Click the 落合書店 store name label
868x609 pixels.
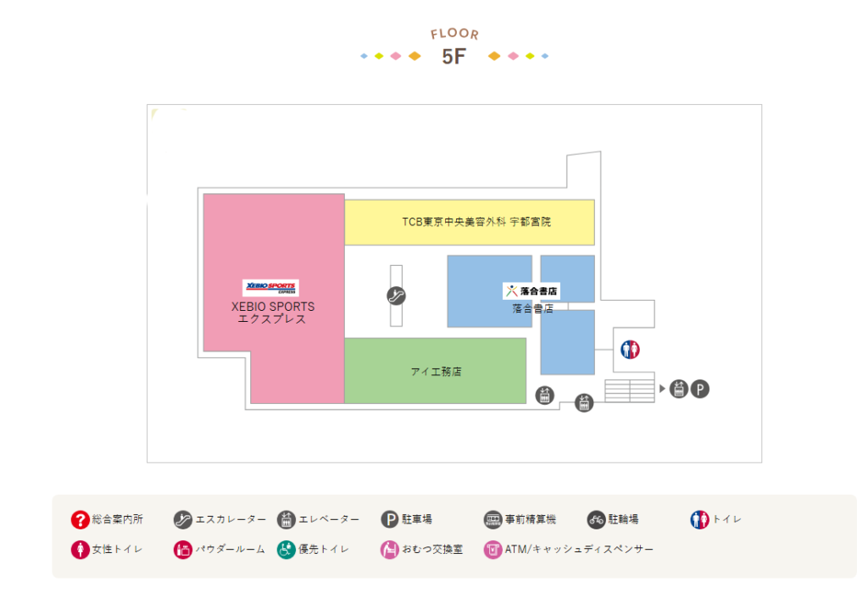click(532, 309)
